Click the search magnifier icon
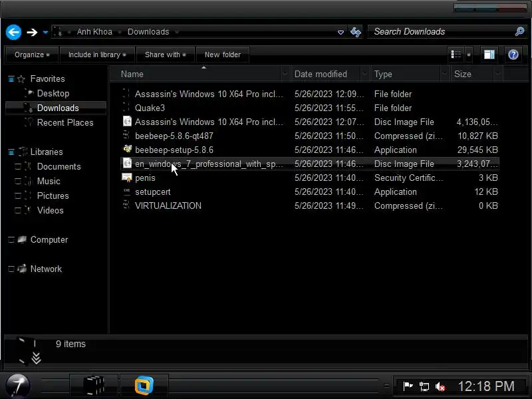 pos(519,31)
